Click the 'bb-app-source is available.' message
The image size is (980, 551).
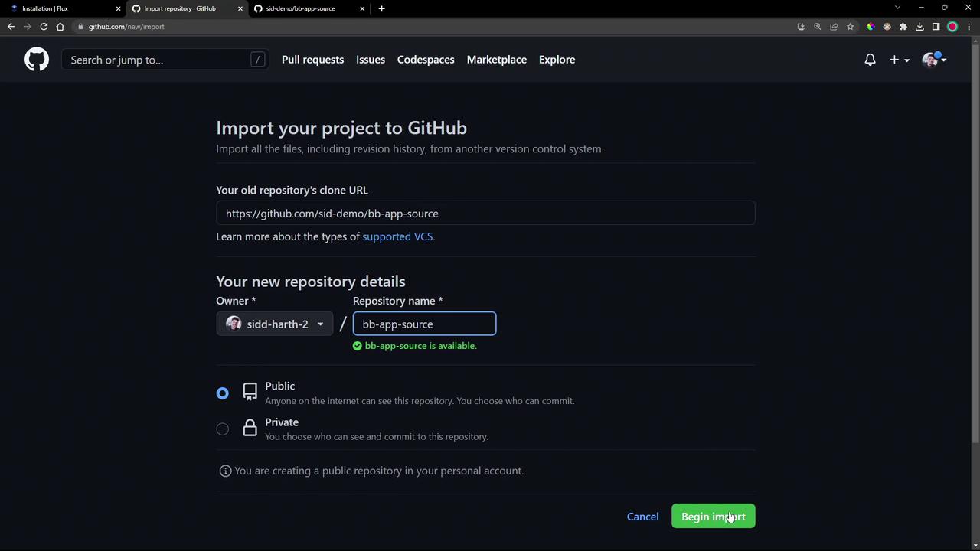point(420,346)
